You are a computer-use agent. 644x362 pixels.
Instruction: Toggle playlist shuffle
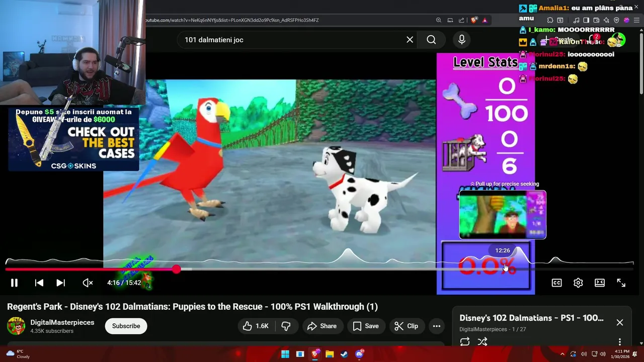coord(482,342)
